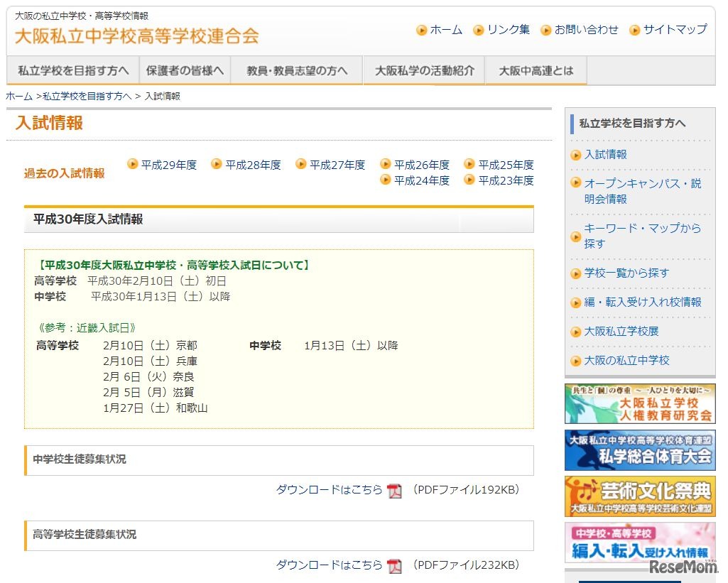Open the PDF icon beside 中学校生徒募集状況 download
The image size is (728, 583).
(x=393, y=490)
